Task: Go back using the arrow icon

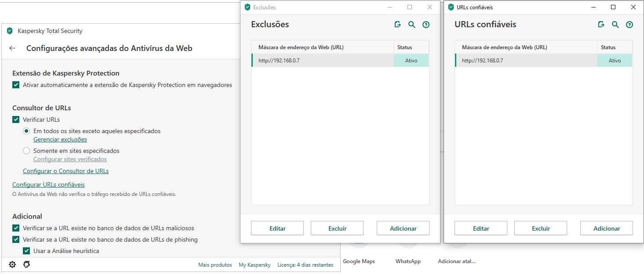Action: pos(12,48)
